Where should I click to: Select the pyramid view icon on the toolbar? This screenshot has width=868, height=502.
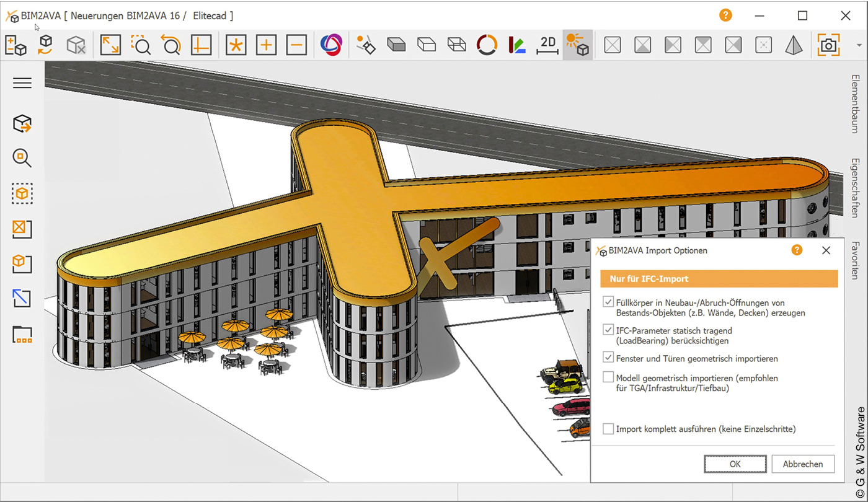coord(794,44)
